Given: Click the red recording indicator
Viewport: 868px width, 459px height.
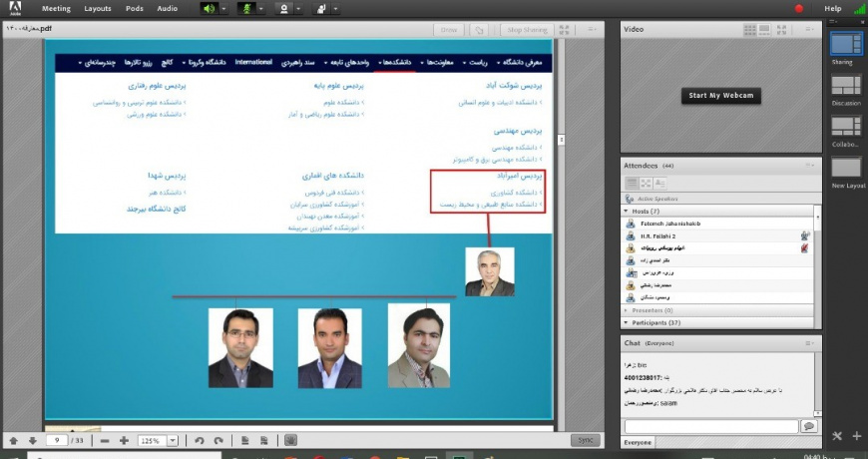Looking at the screenshot, I should click(799, 8).
